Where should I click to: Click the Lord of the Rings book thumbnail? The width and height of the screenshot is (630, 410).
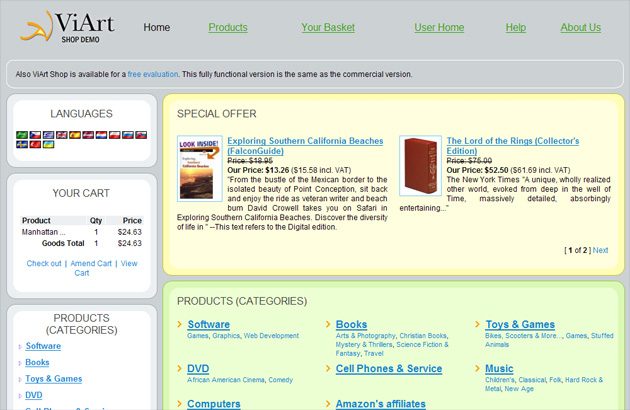420,166
